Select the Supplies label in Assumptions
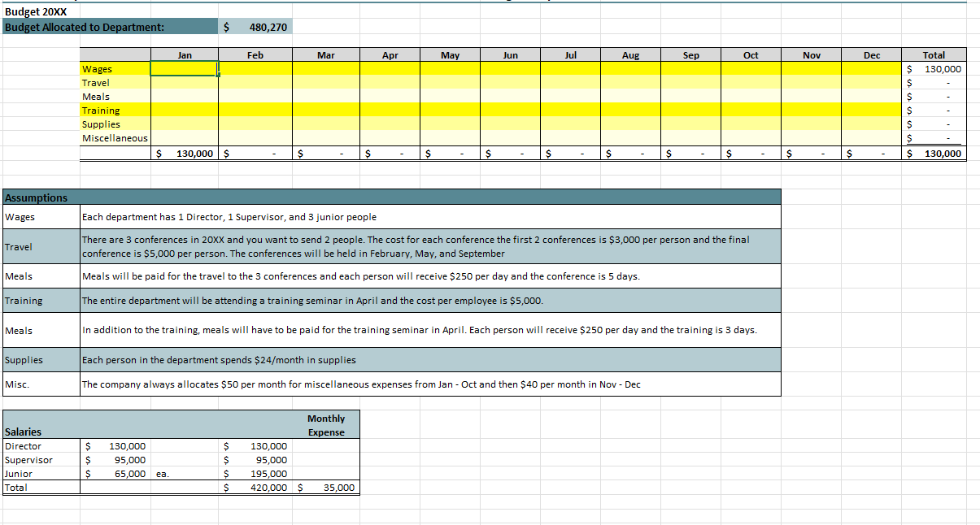The image size is (980, 525). click(x=41, y=360)
